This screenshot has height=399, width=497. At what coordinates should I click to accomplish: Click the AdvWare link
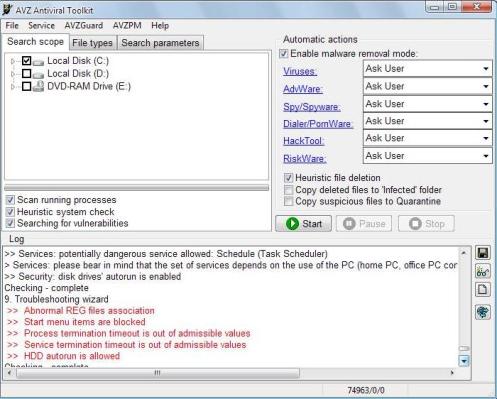point(303,89)
